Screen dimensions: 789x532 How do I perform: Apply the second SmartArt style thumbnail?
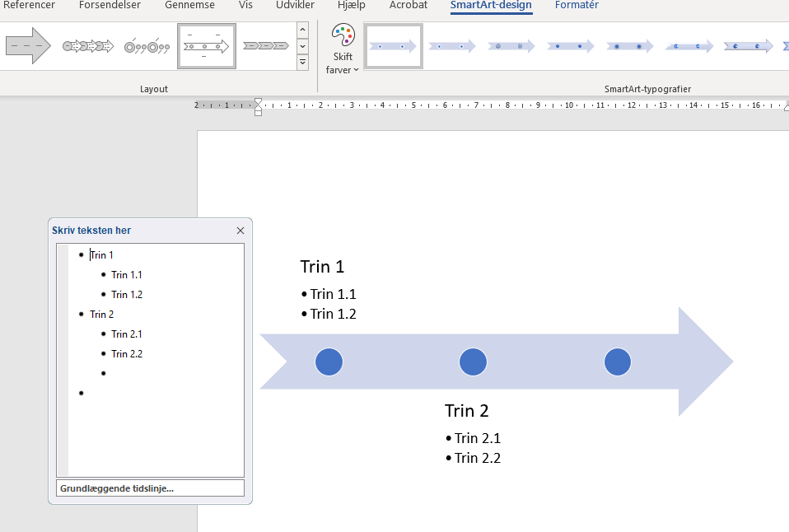[452, 46]
